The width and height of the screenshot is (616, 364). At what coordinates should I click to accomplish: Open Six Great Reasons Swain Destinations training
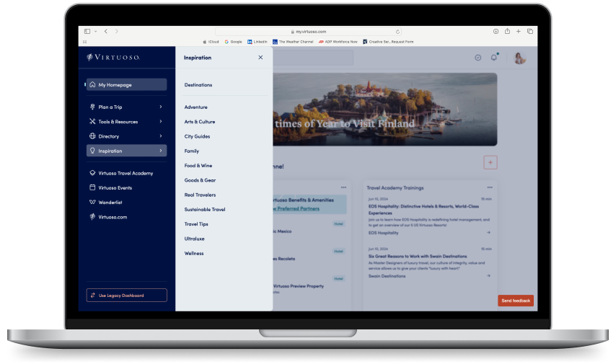coord(417,256)
